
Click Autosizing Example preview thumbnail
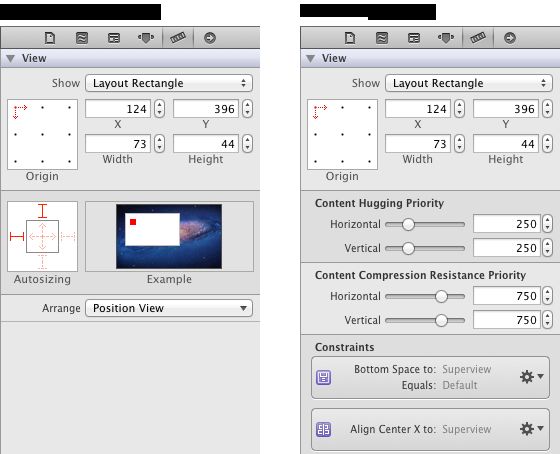click(169, 236)
